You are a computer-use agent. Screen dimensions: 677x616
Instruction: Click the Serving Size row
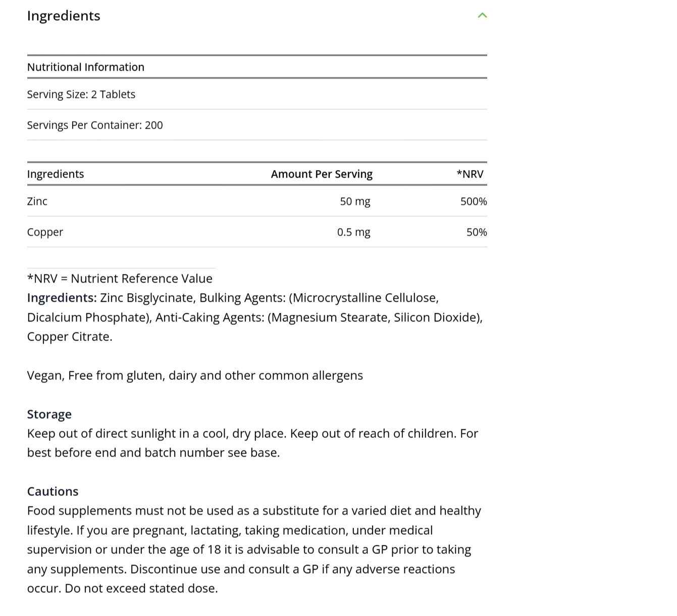pyautogui.click(x=81, y=94)
